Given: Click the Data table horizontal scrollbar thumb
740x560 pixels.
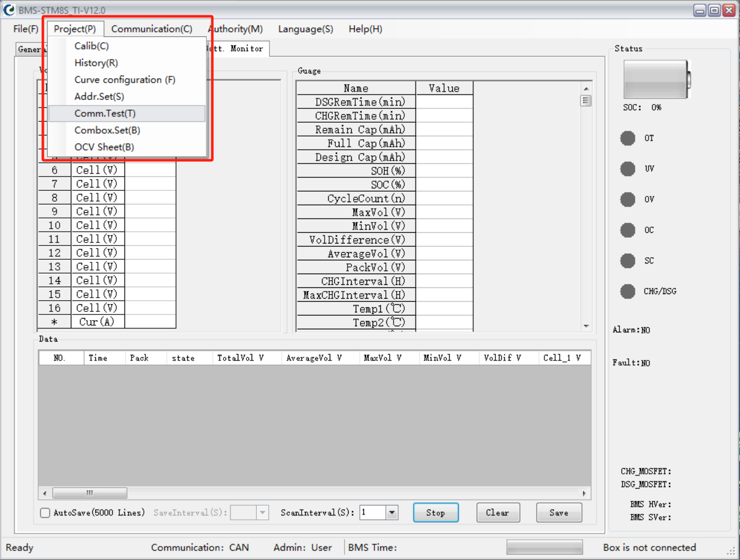Looking at the screenshot, I should pos(90,493).
